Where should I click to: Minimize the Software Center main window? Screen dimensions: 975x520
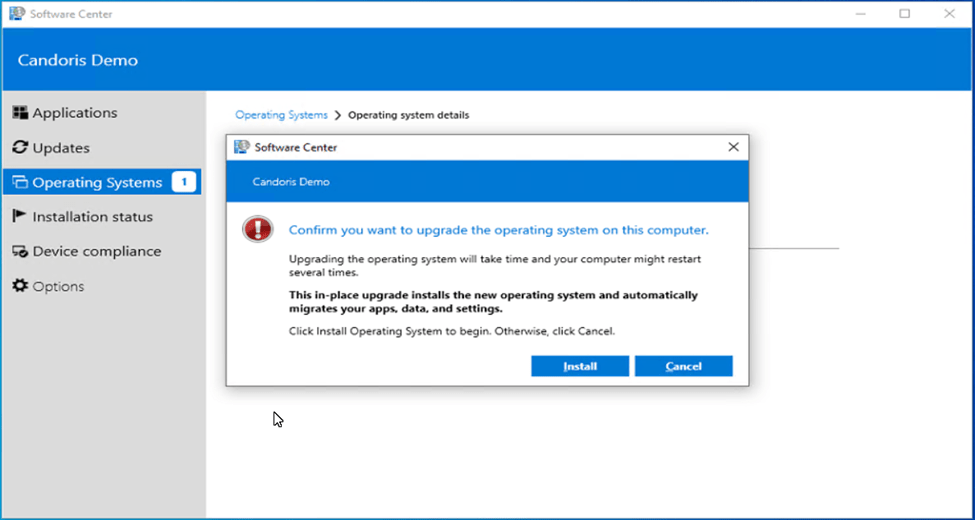coord(859,14)
